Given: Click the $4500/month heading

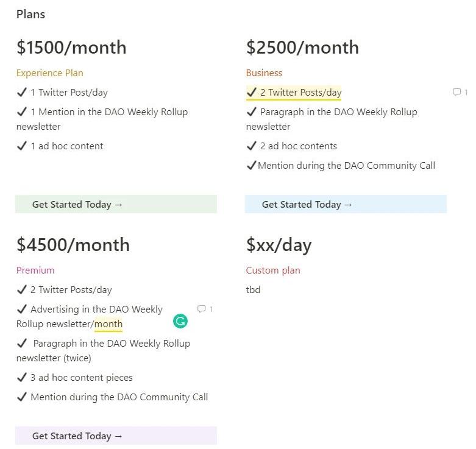Looking at the screenshot, I should [73, 245].
